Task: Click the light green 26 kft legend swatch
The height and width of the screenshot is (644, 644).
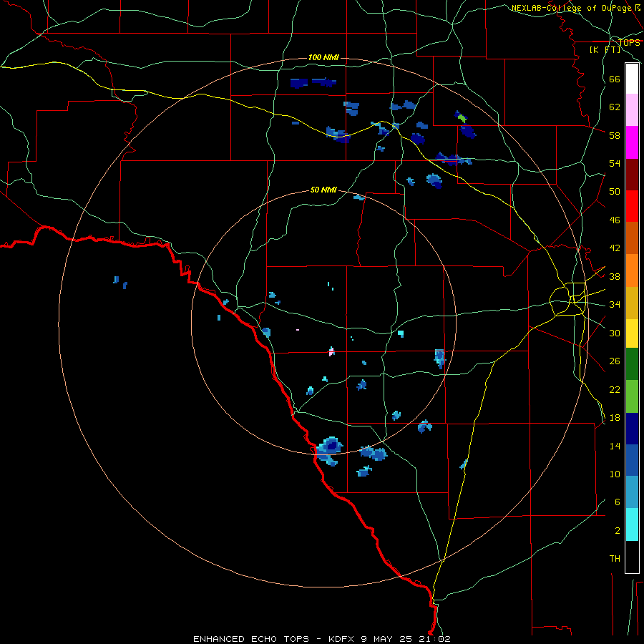Action: click(632, 396)
